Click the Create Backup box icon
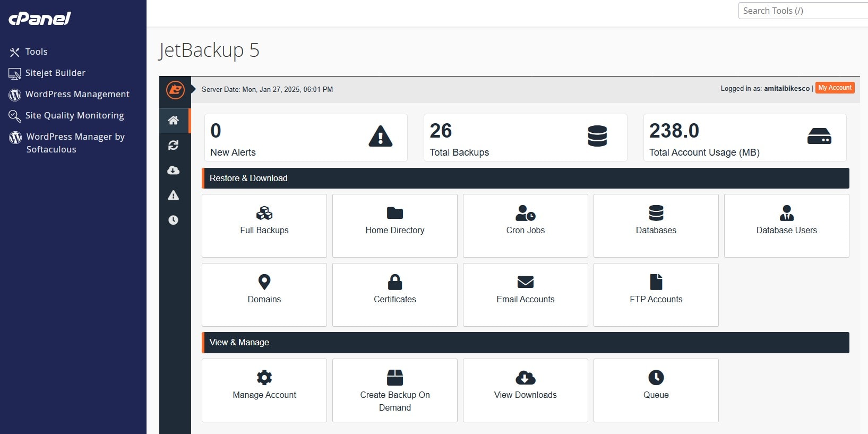This screenshot has width=868, height=434. point(395,378)
